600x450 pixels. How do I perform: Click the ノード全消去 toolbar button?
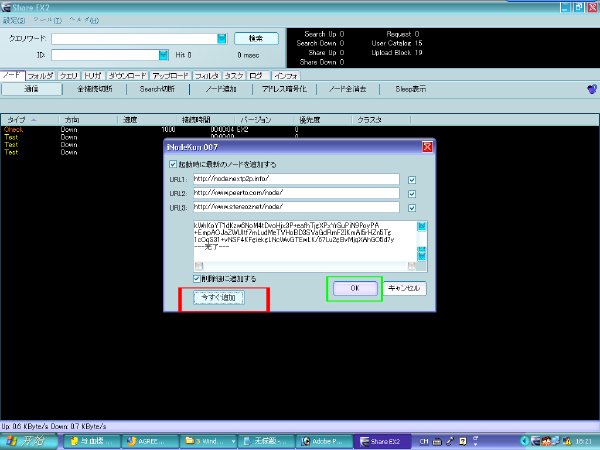pyautogui.click(x=347, y=89)
